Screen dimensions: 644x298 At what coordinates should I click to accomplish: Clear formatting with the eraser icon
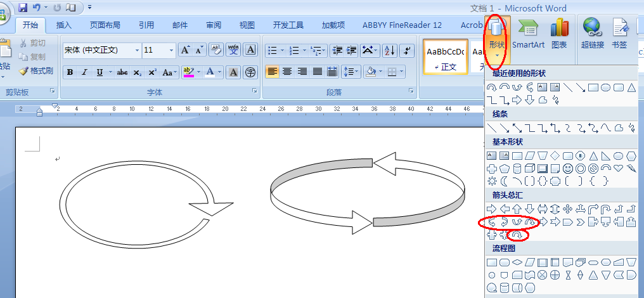216,50
